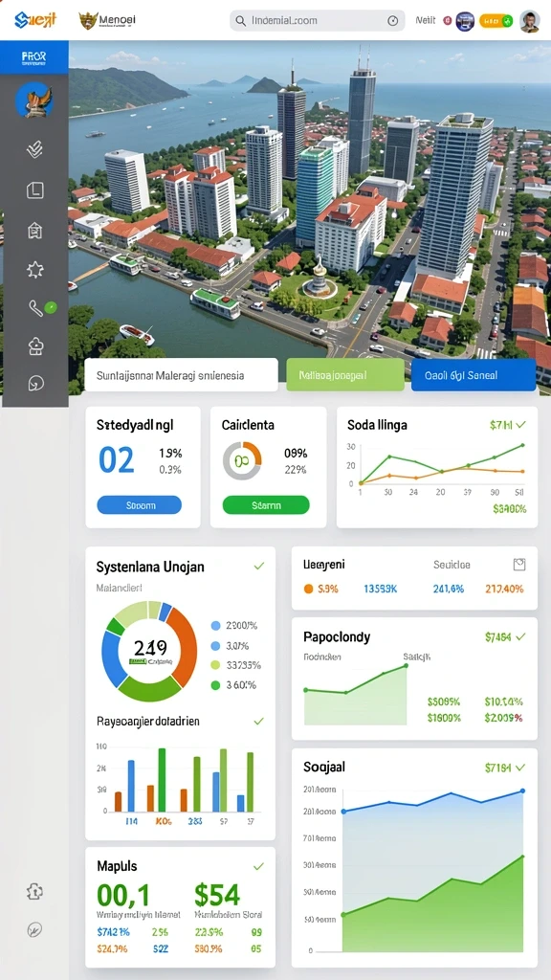
Task: Toggle the orange-green switch in header
Action: [496, 21]
